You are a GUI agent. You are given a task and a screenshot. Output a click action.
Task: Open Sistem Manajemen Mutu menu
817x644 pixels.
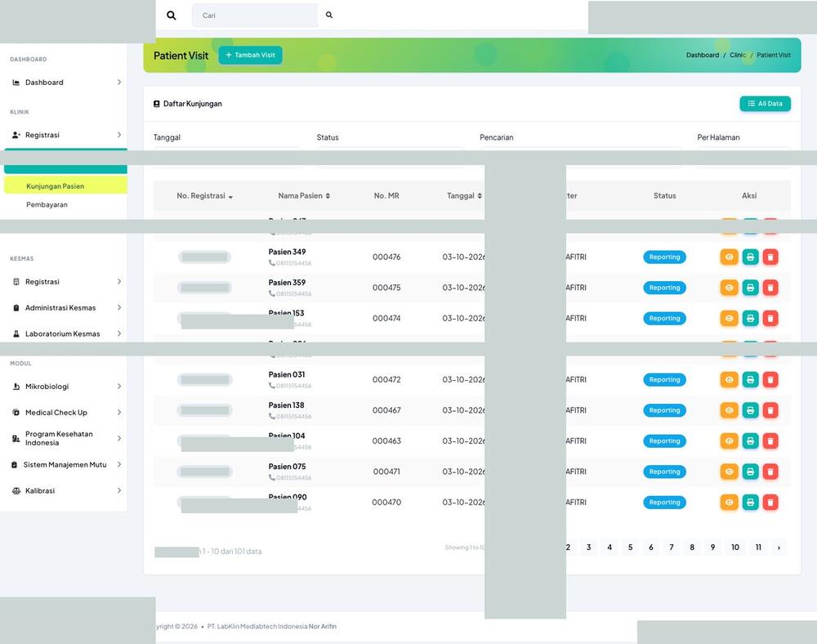(x=65, y=465)
